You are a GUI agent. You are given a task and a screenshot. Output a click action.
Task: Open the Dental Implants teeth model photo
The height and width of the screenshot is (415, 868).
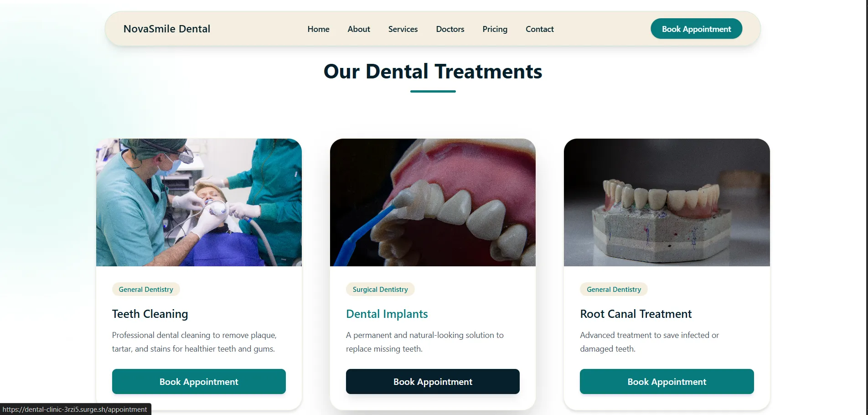pyautogui.click(x=433, y=202)
